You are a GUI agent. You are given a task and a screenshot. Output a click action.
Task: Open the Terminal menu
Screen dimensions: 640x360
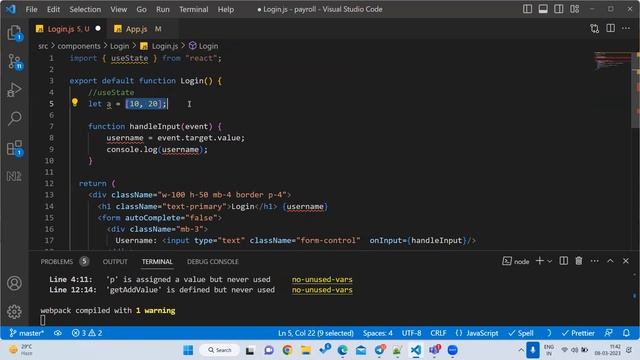[193, 9]
